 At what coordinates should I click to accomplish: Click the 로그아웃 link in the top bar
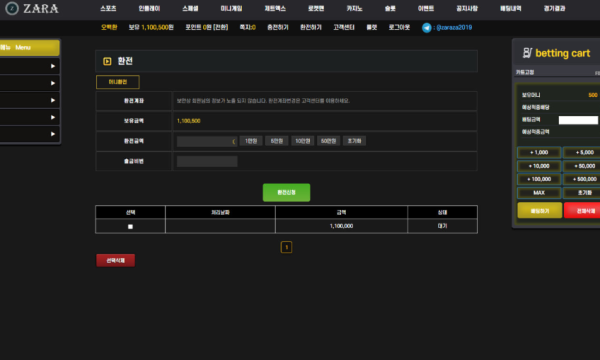pos(399,28)
